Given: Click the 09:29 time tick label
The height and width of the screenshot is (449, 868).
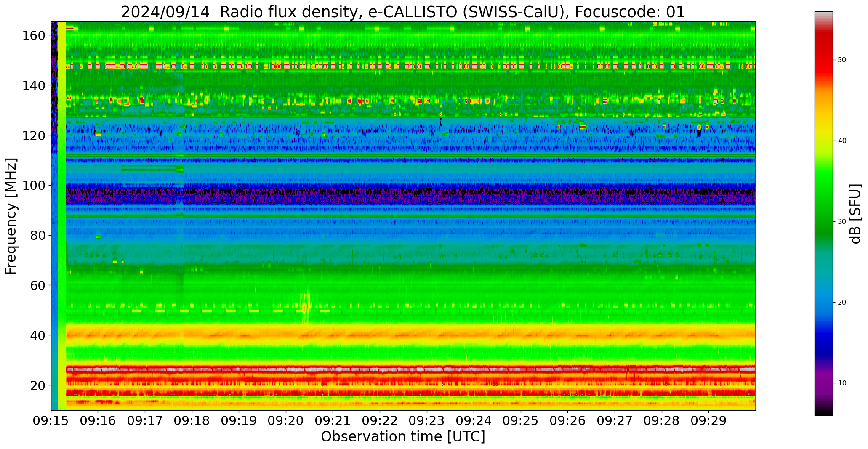Looking at the screenshot, I should click(708, 421).
